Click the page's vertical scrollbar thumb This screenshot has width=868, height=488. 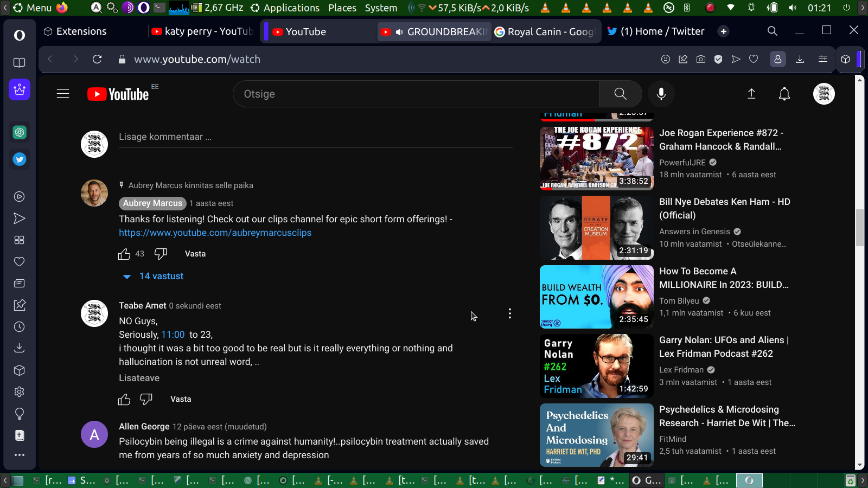859,228
